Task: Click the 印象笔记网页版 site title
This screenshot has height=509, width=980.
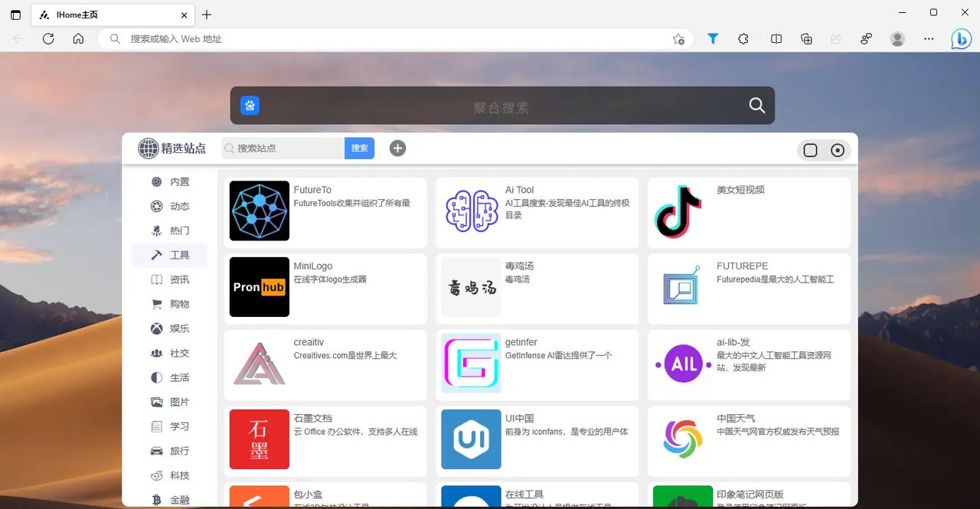Action: tap(750, 494)
